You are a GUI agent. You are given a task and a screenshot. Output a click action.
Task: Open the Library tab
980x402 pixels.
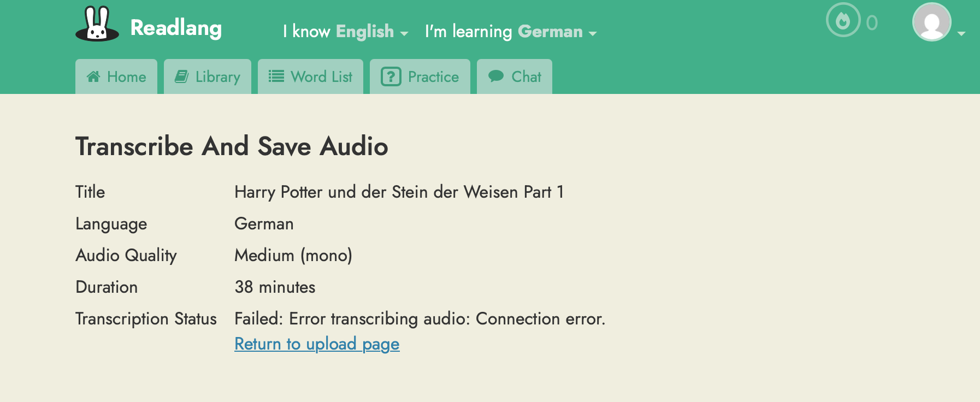pos(208,76)
